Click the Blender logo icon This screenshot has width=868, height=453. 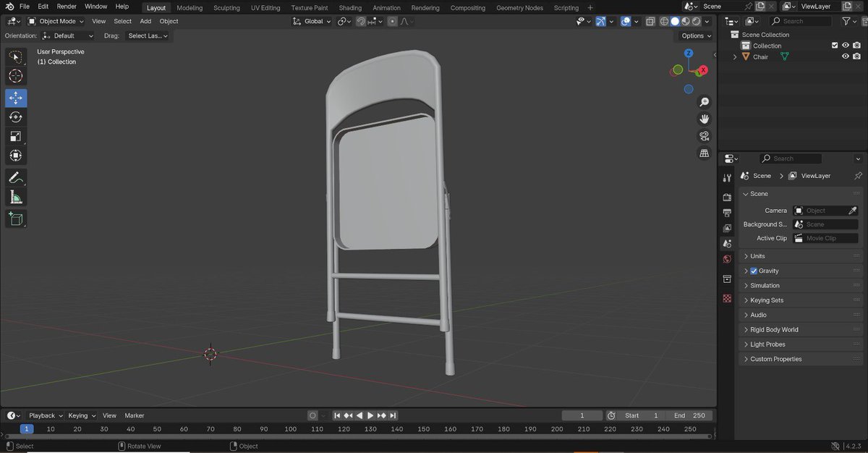(9, 7)
